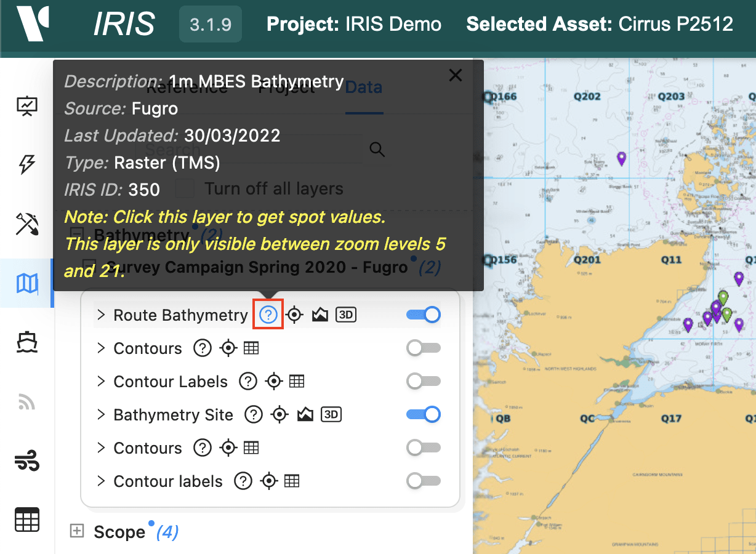Expand the first Contours row chevron
This screenshot has width=756, height=554.
point(101,348)
